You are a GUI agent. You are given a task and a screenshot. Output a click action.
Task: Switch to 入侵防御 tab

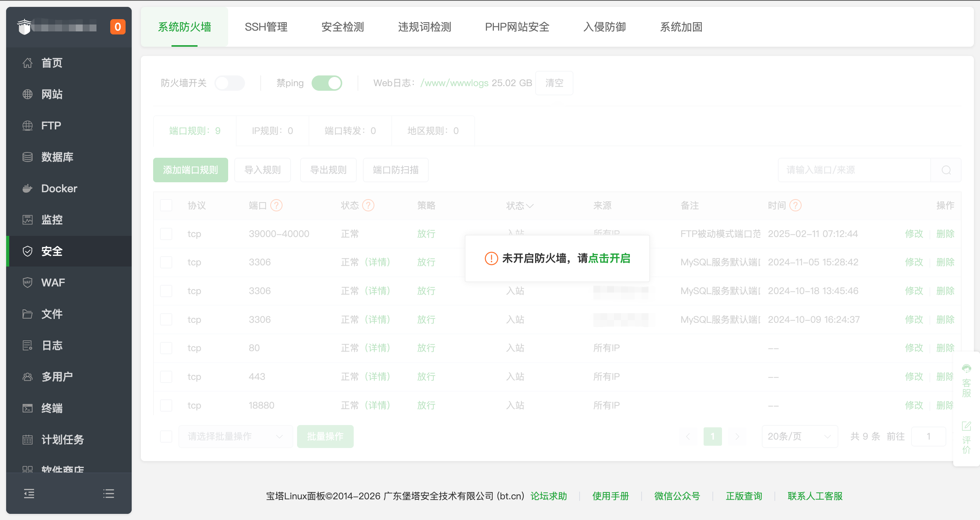point(605,27)
